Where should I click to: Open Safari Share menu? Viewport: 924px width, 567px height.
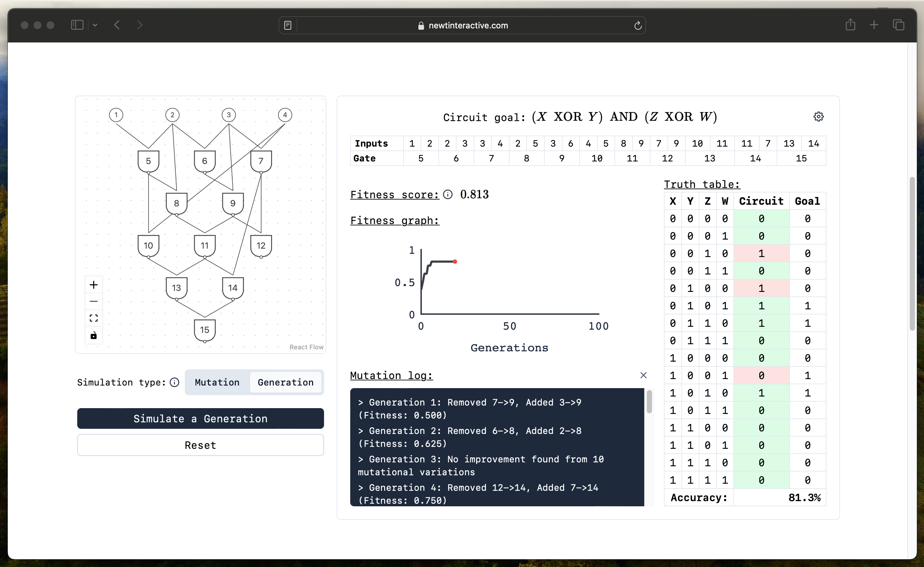tap(850, 25)
